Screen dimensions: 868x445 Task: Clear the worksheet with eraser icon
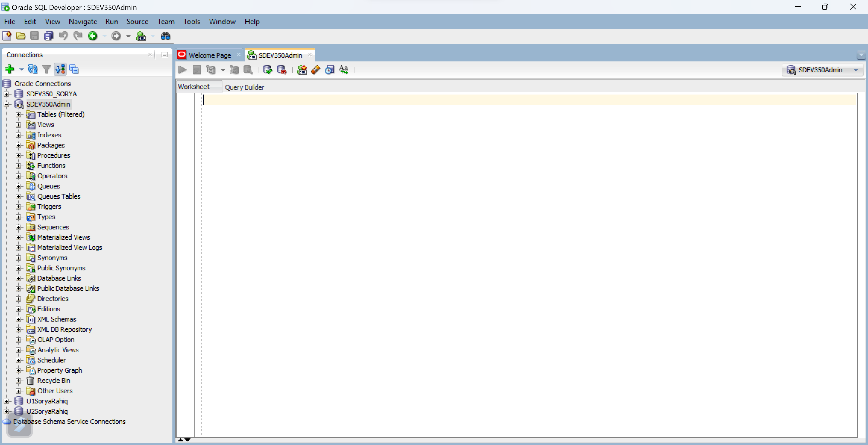316,70
